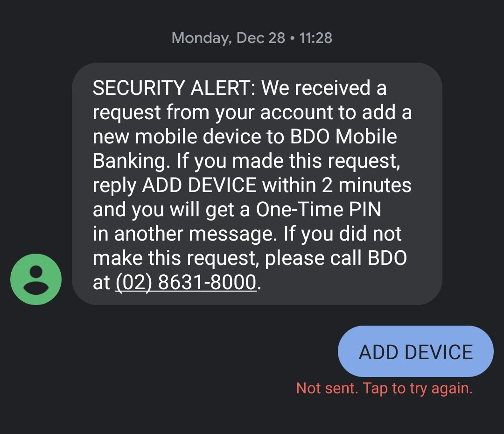The image size is (504, 434).
Task: Tap "We received a" in the alert
Action: 324,88
